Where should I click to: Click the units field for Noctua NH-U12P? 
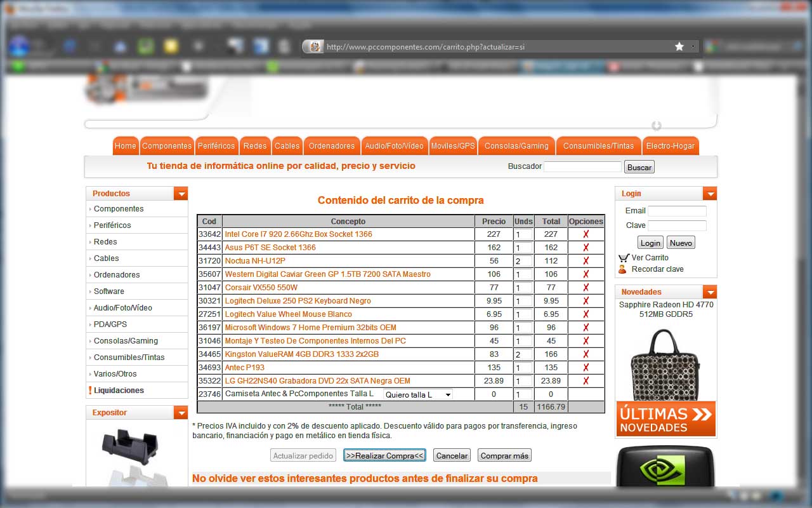(523, 261)
